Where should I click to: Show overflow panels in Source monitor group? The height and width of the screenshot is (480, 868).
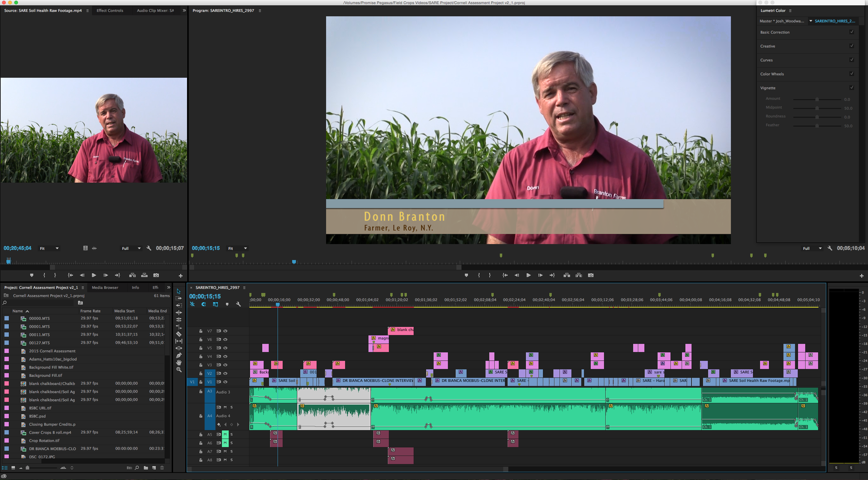point(184,11)
